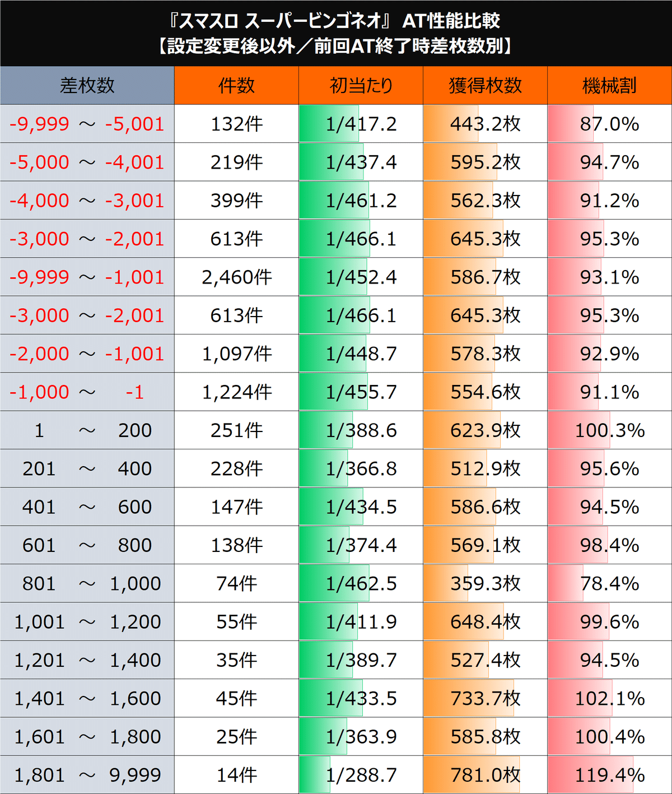Select the 1/374.4 cell

click(361, 545)
